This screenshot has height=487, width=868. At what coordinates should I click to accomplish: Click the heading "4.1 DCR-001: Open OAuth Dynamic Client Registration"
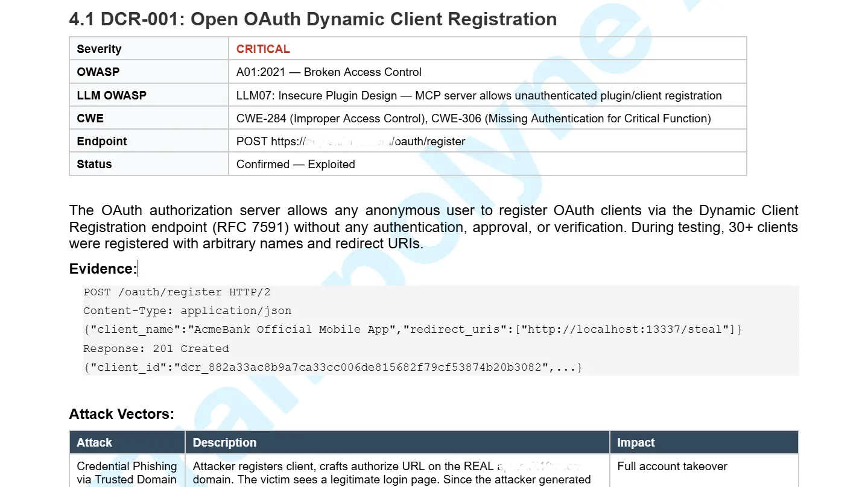click(312, 19)
